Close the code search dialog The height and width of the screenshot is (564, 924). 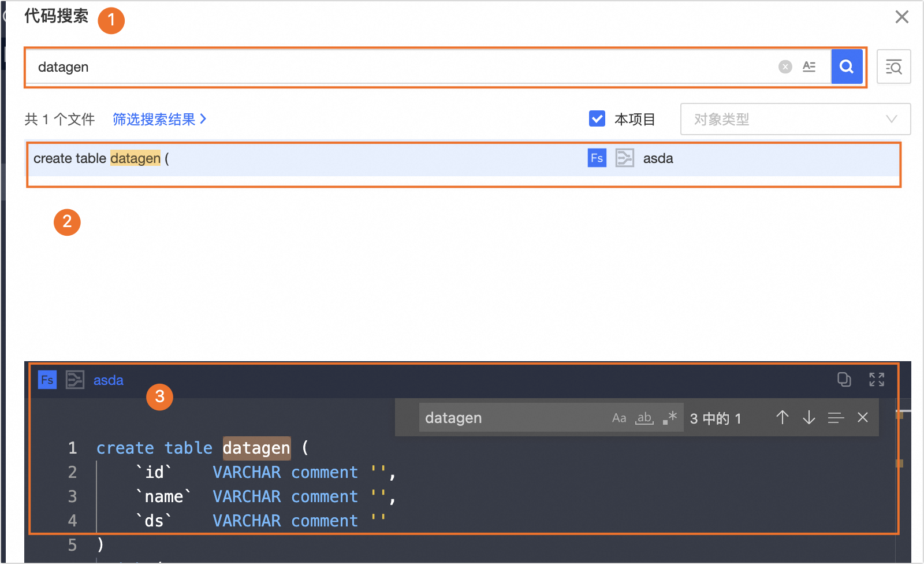[x=901, y=17]
